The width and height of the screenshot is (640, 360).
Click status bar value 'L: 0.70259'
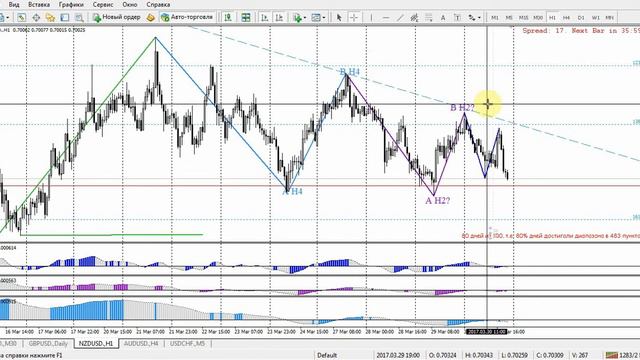(x=514, y=355)
